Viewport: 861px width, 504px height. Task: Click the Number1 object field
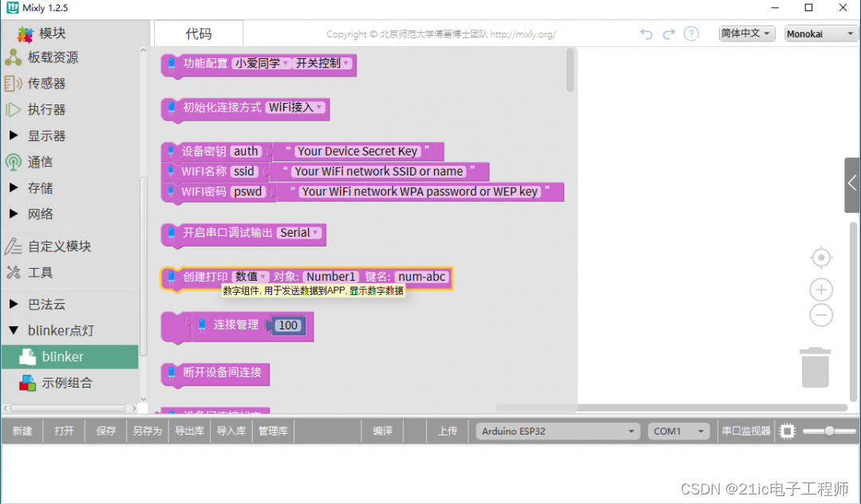click(331, 277)
